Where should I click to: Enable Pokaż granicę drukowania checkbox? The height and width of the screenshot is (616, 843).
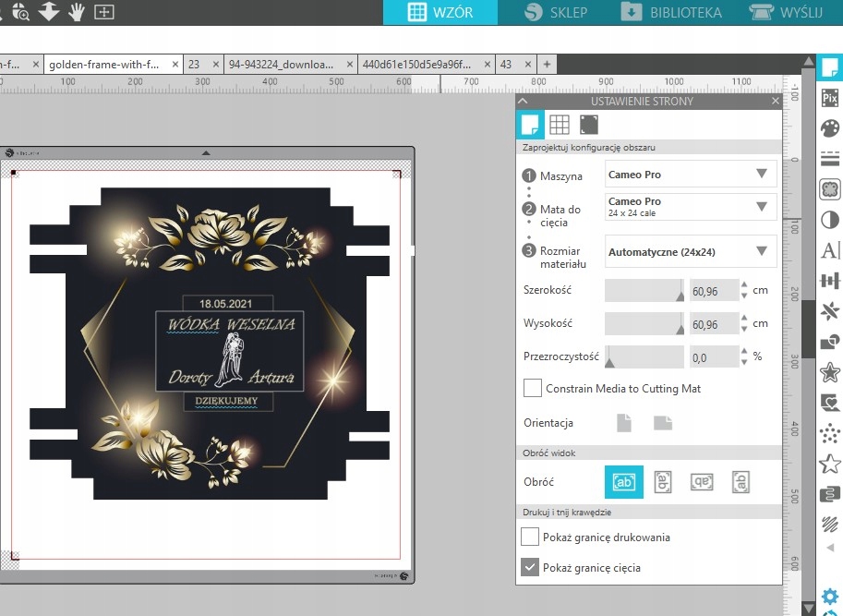click(530, 537)
